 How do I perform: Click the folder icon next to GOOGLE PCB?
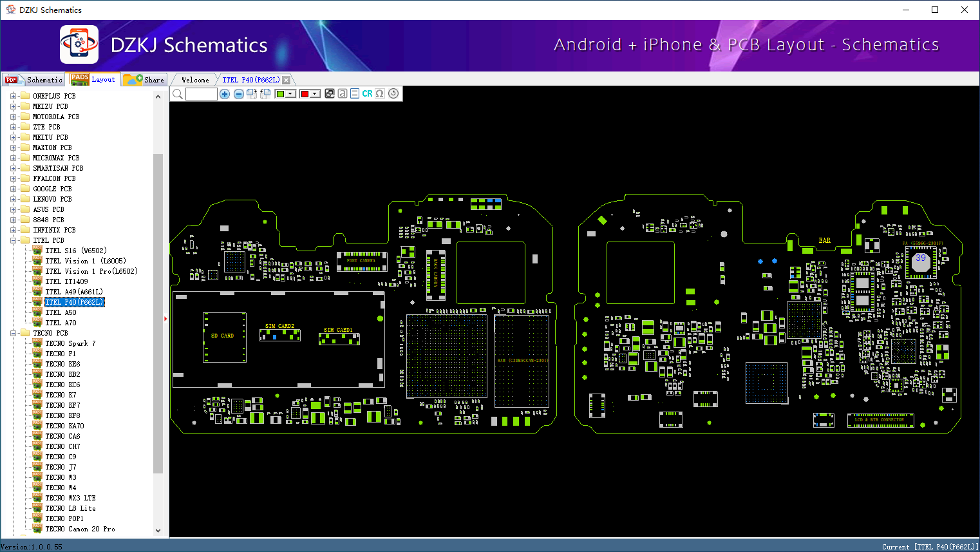click(25, 189)
